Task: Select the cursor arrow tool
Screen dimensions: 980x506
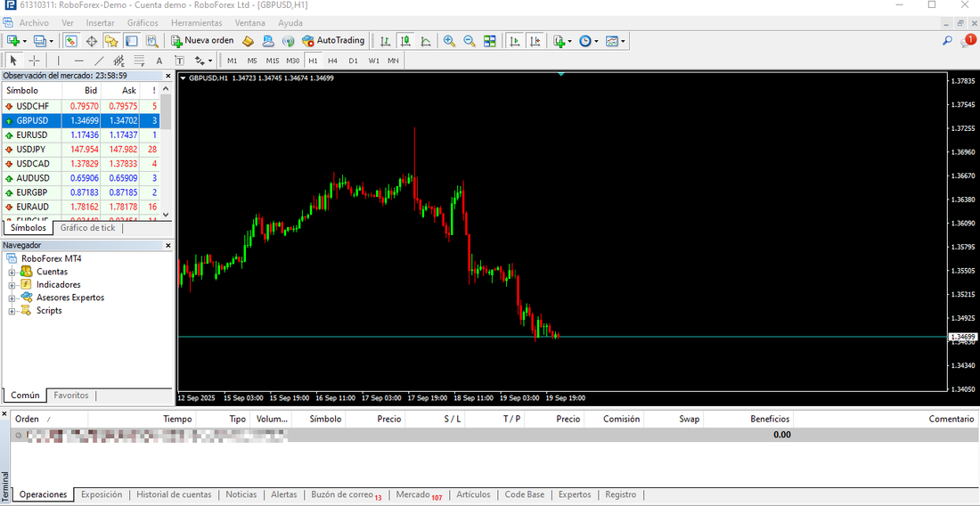Action: coord(13,61)
